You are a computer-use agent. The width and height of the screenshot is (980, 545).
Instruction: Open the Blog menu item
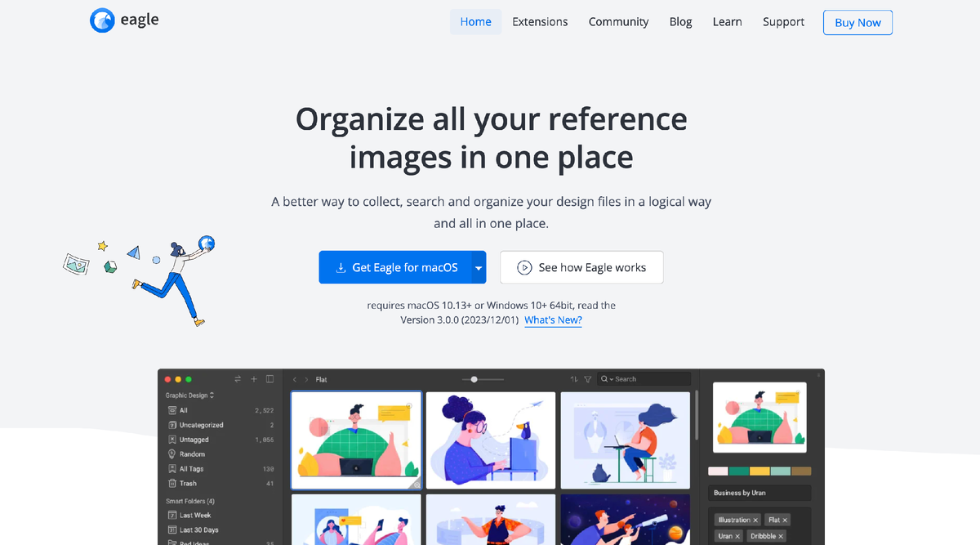(680, 22)
